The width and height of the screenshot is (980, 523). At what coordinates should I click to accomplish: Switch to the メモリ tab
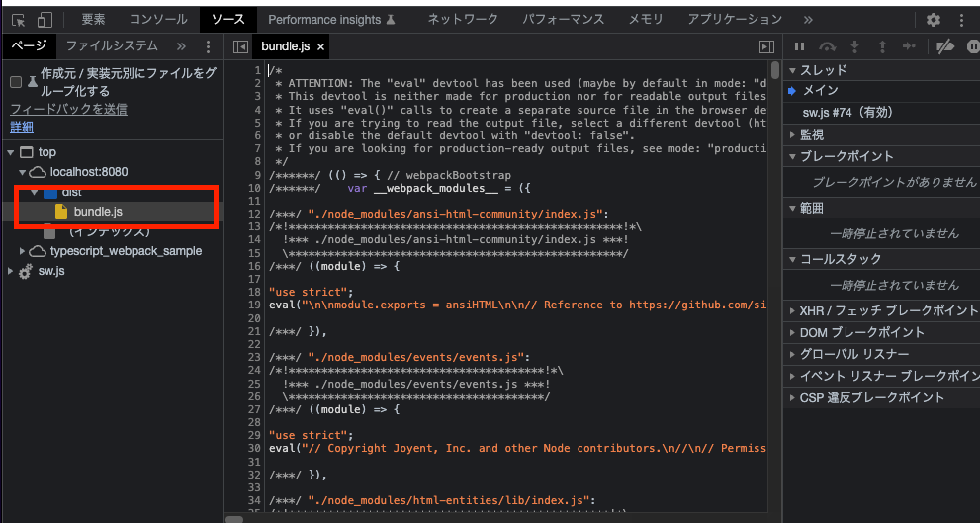tap(646, 20)
